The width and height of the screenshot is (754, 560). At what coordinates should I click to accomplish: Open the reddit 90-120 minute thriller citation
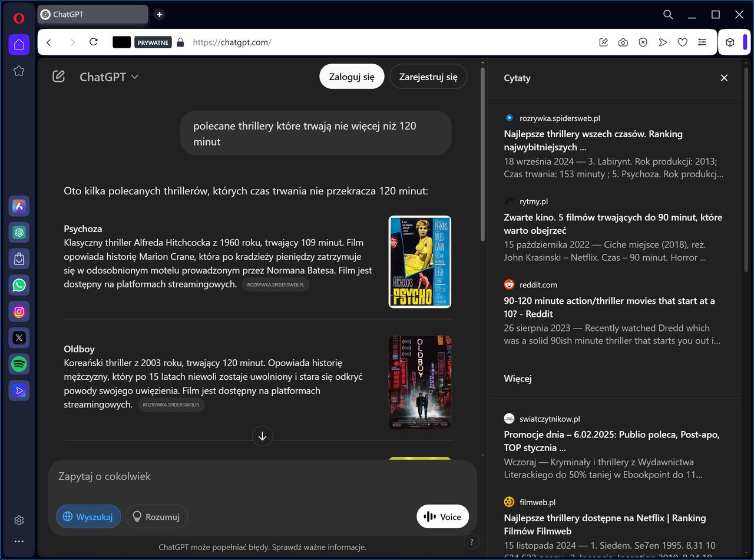614,313
